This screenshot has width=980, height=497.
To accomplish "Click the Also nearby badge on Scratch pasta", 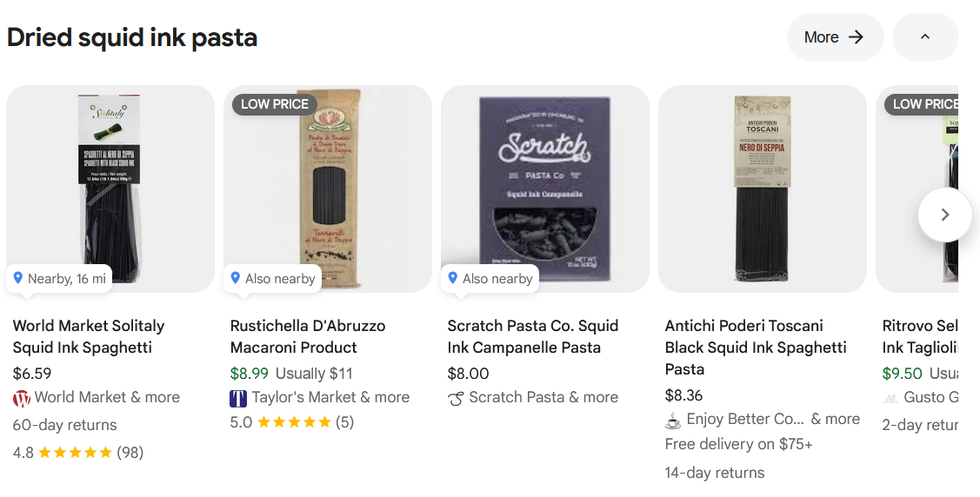I will pos(490,279).
